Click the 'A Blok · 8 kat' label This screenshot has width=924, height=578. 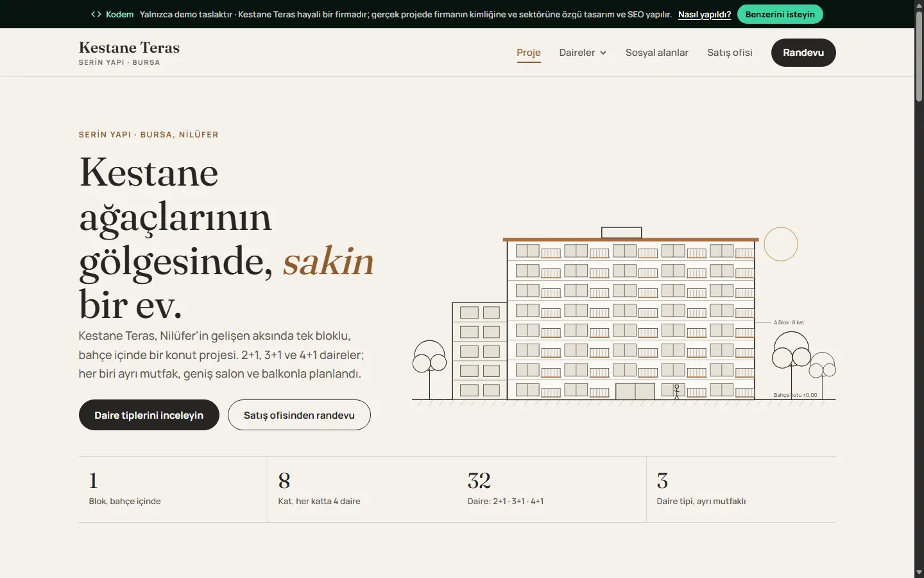pos(789,322)
